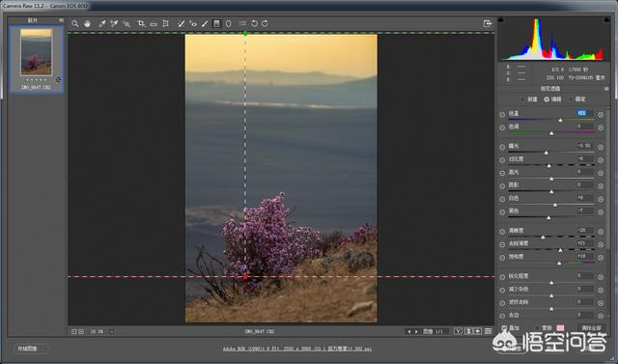The height and width of the screenshot is (364, 618).
Task: Click the 饱和度 slider handle
Action: pos(559,263)
